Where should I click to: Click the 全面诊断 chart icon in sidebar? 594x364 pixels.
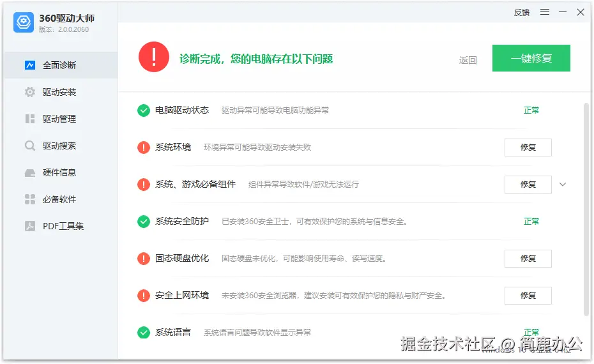tap(30, 65)
